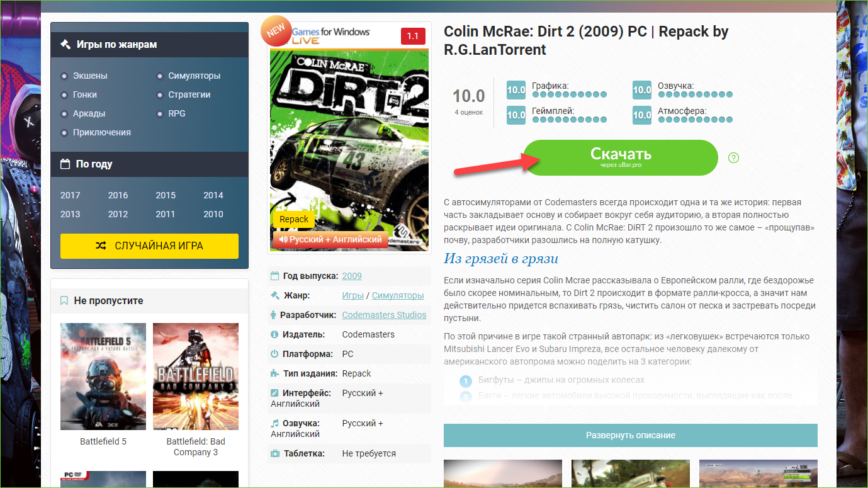Click the Озвучка rating dots
This screenshot has height=488, width=868.
(x=696, y=94)
